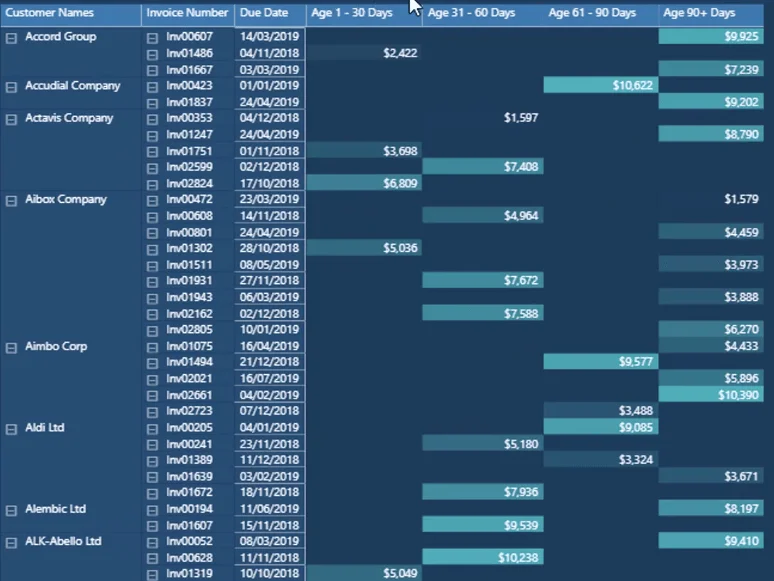The image size is (774, 581).
Task: Select the $9,577 cell for Inv01494
Action: click(601, 362)
